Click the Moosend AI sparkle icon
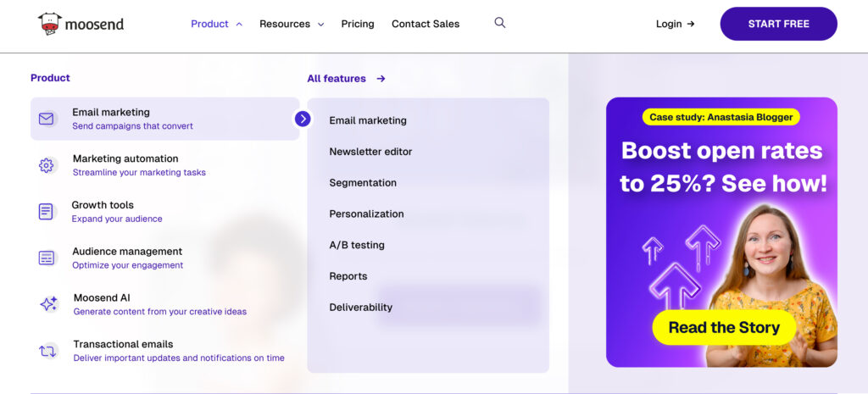 (48, 304)
